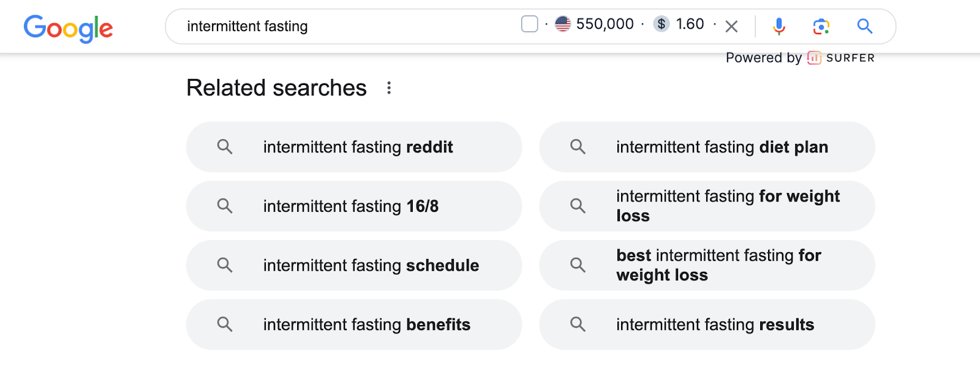The width and height of the screenshot is (980, 371).
Task: Click the Google logo
Action: (68, 28)
